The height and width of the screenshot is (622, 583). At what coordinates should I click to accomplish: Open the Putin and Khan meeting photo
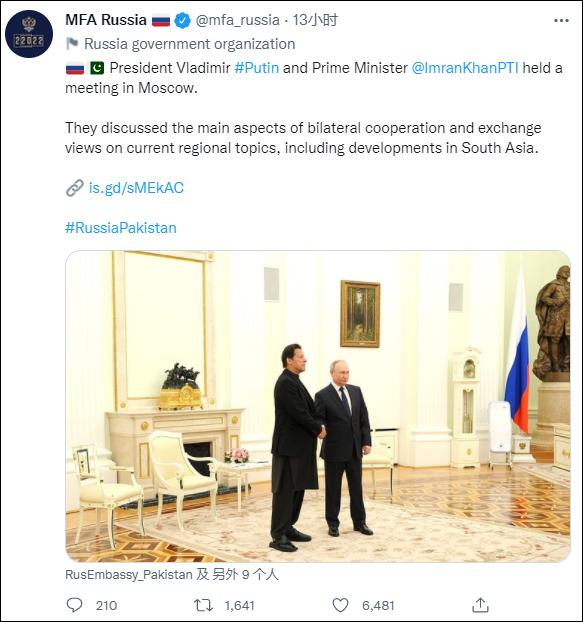point(318,406)
